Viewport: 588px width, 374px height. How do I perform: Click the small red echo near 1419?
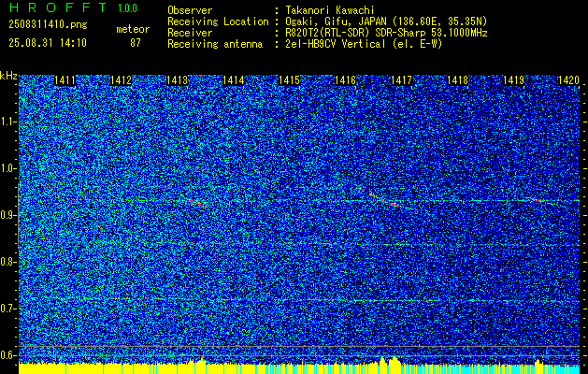click(x=538, y=201)
